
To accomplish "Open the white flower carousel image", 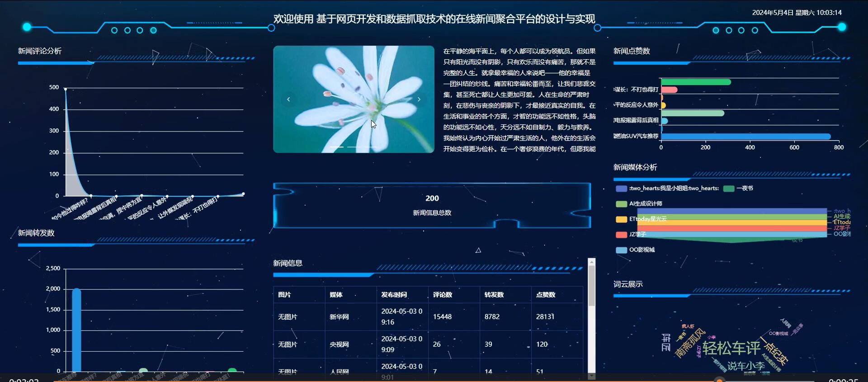I will tap(354, 99).
